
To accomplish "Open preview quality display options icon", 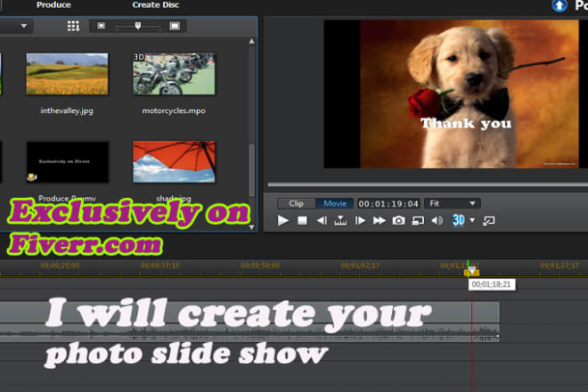I will pos(418,221).
